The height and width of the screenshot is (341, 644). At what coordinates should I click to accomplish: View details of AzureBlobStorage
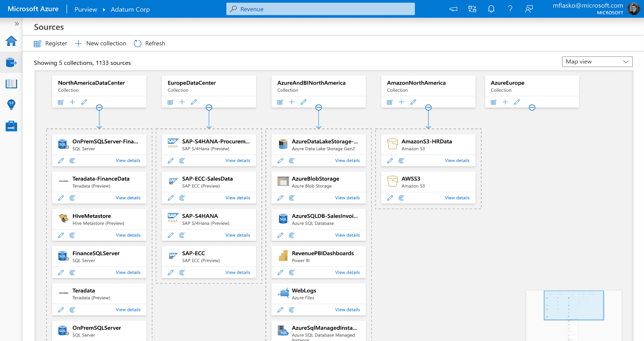(x=347, y=197)
